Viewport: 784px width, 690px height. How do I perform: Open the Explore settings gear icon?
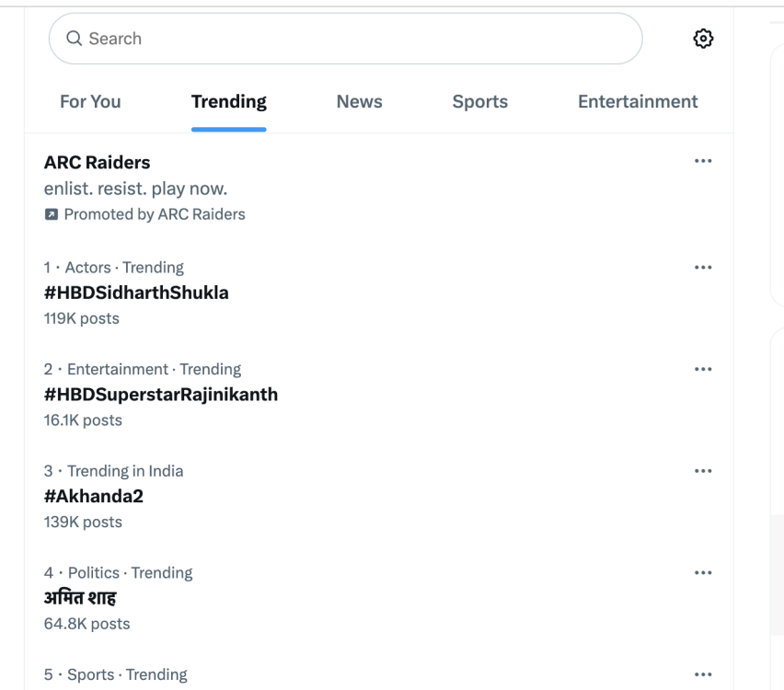[x=704, y=39]
